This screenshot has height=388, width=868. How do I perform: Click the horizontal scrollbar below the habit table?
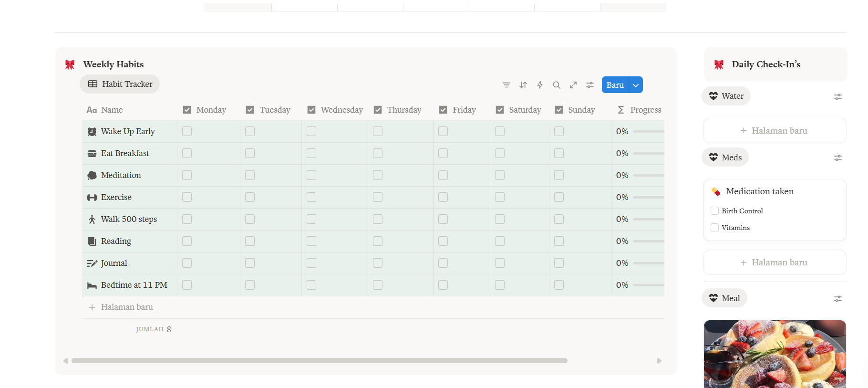point(319,361)
